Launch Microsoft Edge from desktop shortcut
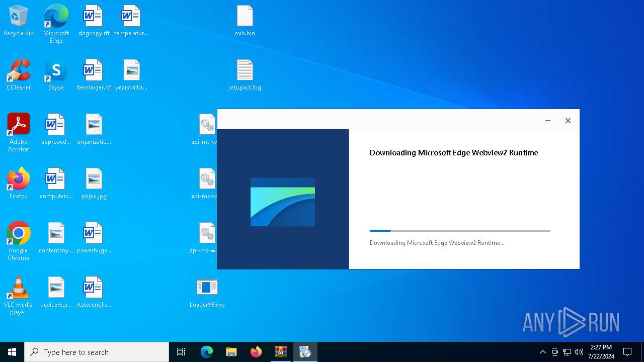This screenshot has width=644, height=362. [56, 24]
